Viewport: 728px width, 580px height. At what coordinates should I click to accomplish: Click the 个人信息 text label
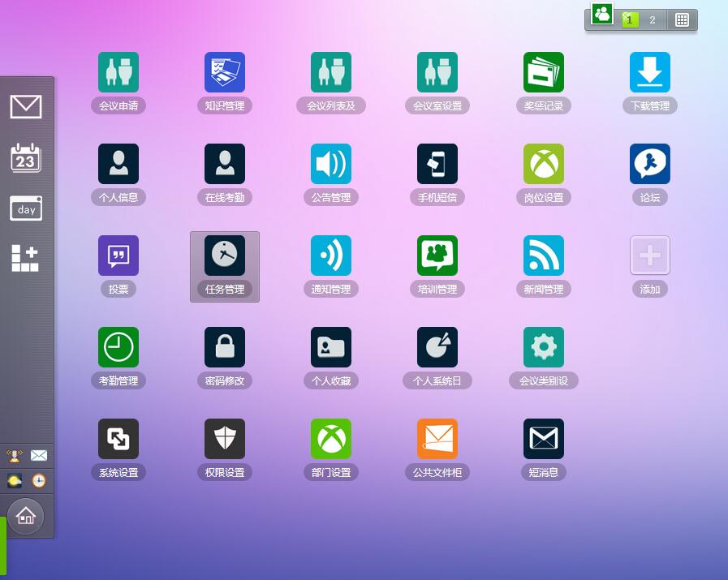(x=118, y=198)
